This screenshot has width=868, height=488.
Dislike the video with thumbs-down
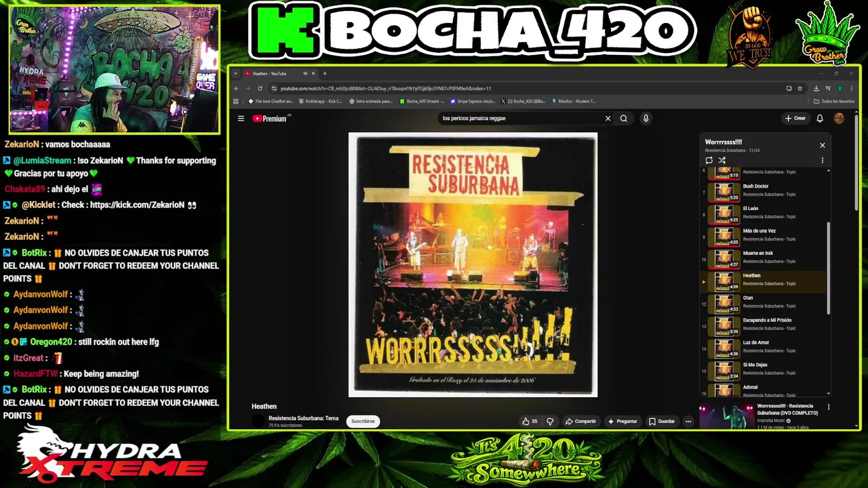[x=550, y=422]
